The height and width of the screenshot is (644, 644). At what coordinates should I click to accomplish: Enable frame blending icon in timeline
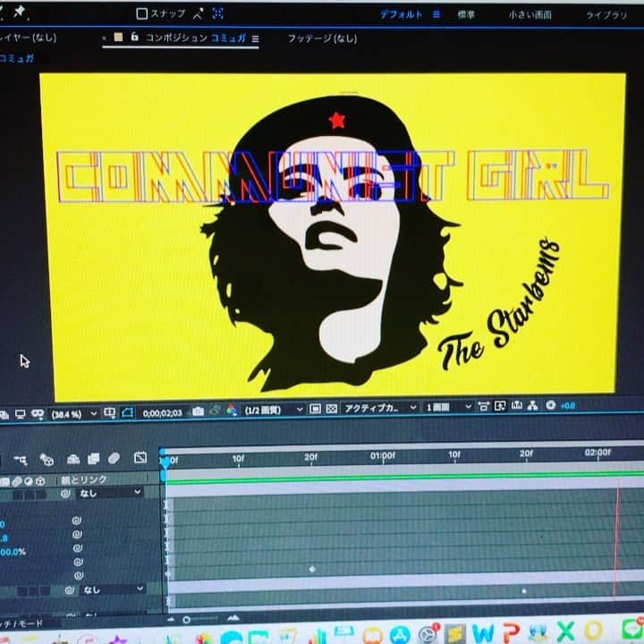93,458
